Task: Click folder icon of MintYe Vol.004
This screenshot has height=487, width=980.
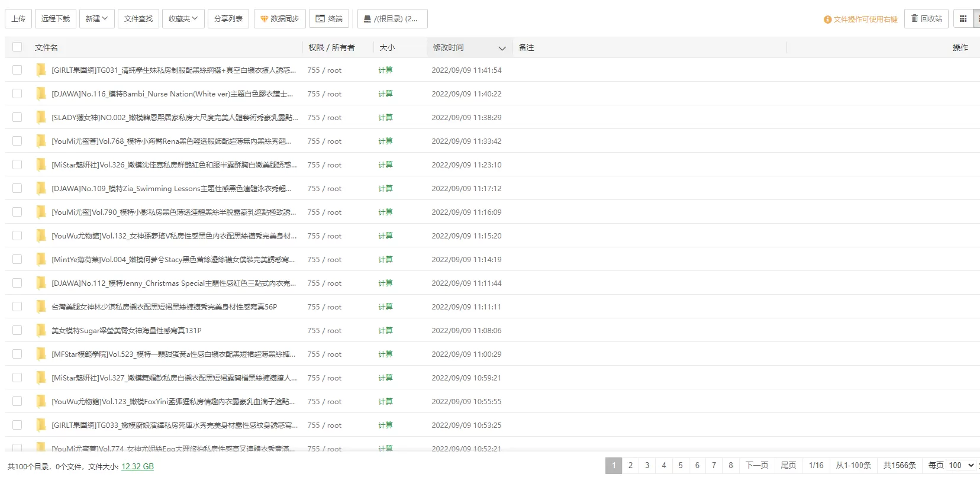Action: [41, 259]
